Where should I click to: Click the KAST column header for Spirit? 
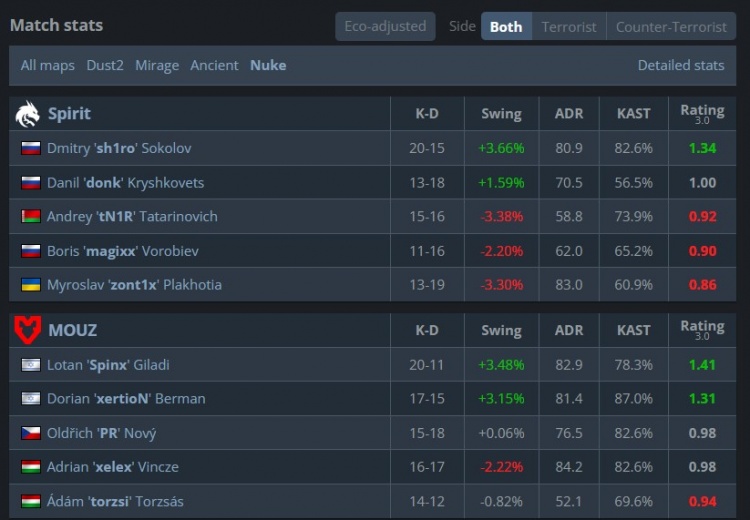click(x=633, y=114)
